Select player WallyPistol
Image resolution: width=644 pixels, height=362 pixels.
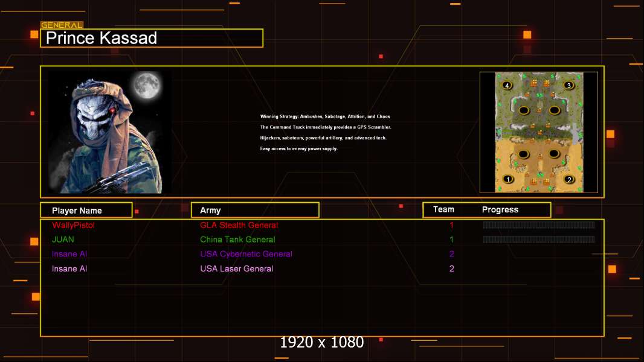tap(73, 225)
